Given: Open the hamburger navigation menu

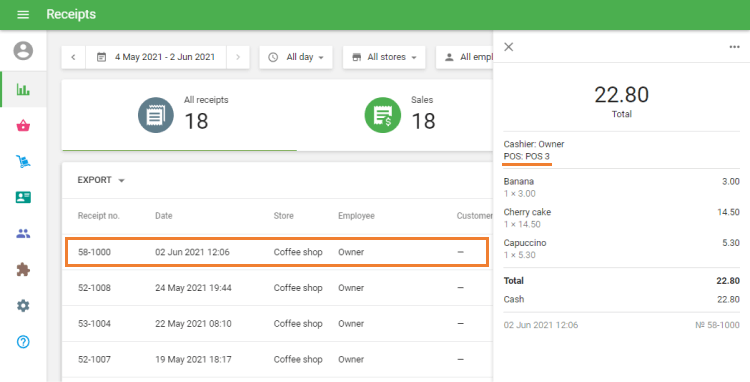Looking at the screenshot, I should click(23, 15).
